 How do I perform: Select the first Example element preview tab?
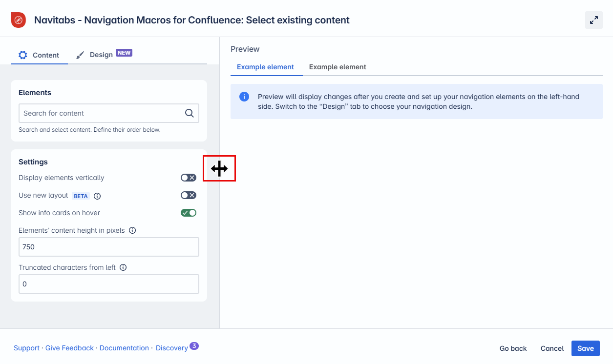pos(265,67)
